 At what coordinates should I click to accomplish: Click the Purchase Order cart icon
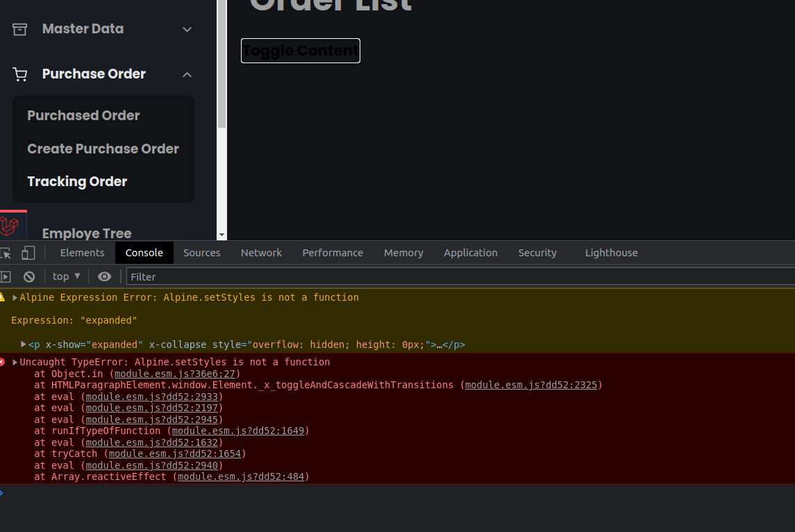19,74
